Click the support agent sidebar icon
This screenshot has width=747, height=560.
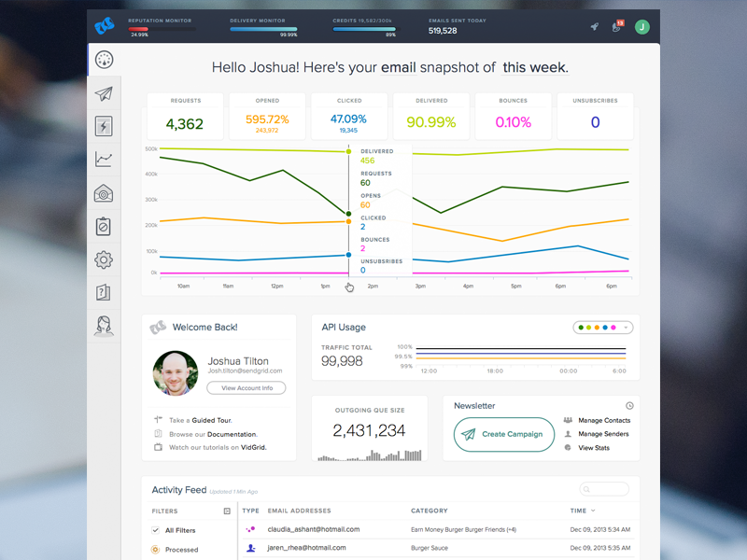104,325
